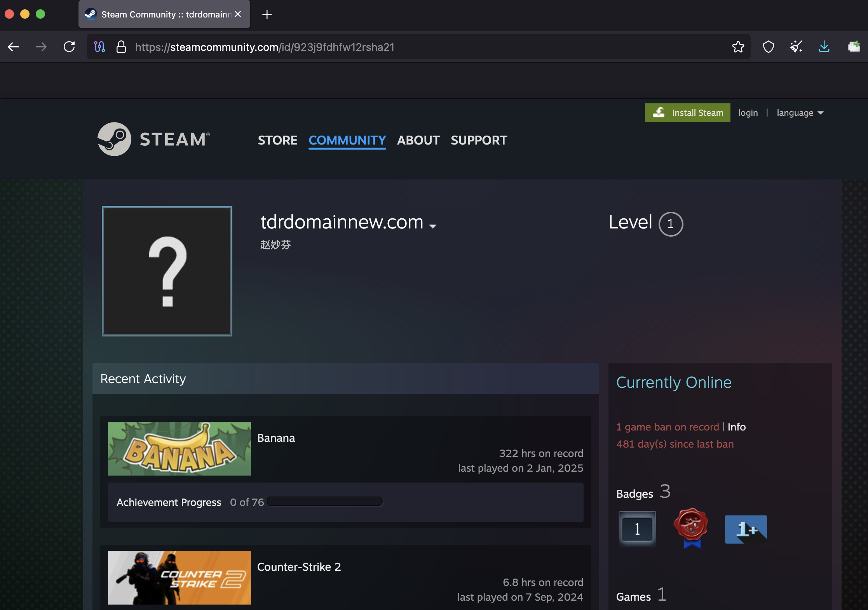This screenshot has height=610, width=868.
Task: Click the Banana achievement progress bar
Action: click(325, 502)
